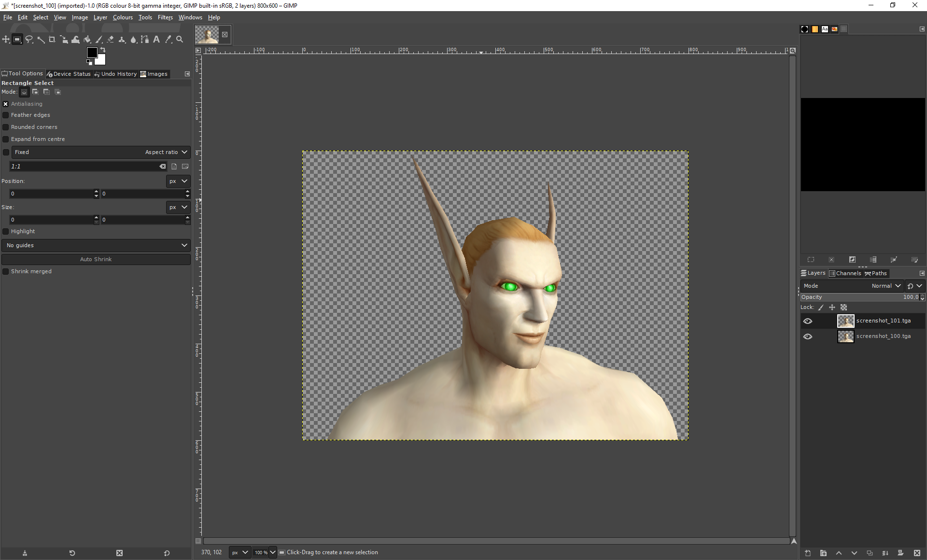The height and width of the screenshot is (560, 927).
Task: Select the Zoom magnifier tool
Action: pyautogui.click(x=180, y=40)
